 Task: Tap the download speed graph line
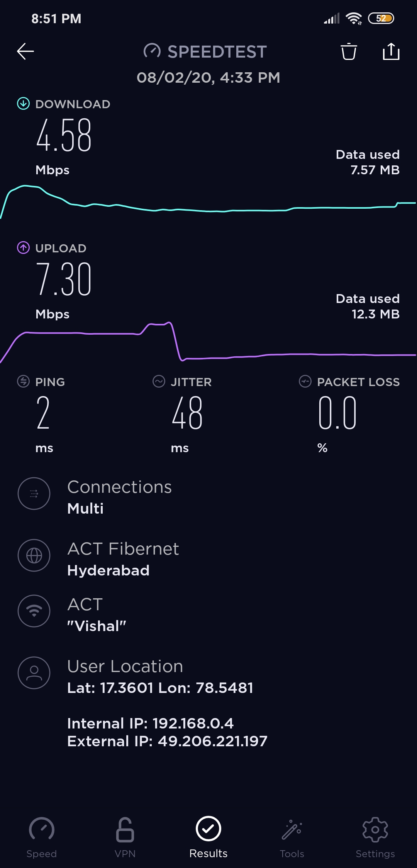click(208, 211)
